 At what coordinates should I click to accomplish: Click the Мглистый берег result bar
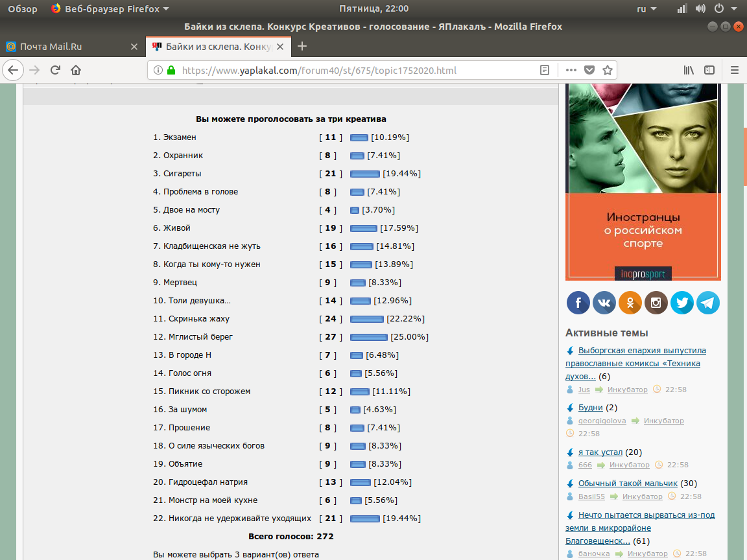pyautogui.click(x=368, y=337)
